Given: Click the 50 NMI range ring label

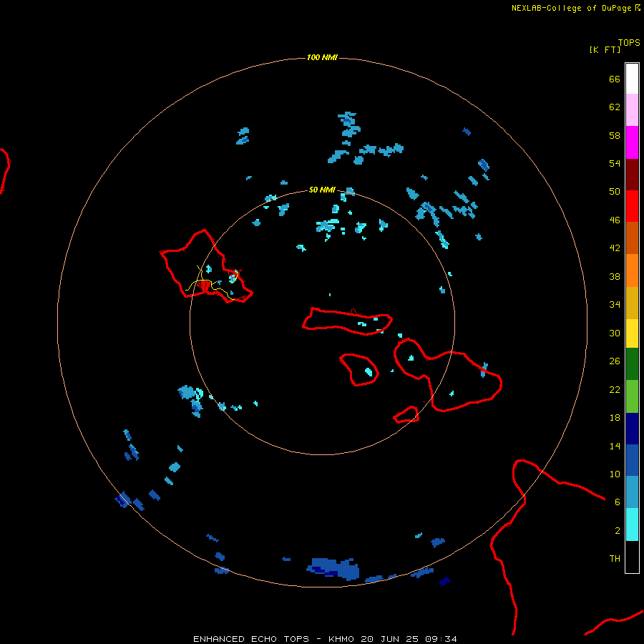Looking at the screenshot, I should pos(322,190).
